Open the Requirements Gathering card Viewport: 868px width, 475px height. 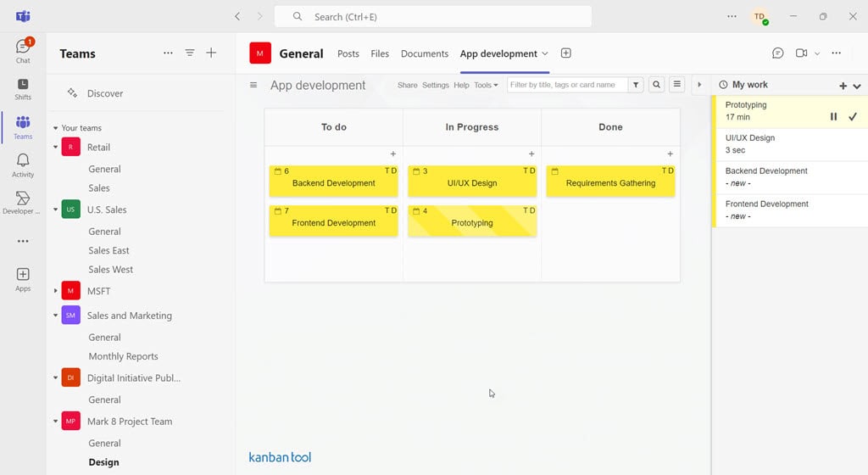(610, 181)
